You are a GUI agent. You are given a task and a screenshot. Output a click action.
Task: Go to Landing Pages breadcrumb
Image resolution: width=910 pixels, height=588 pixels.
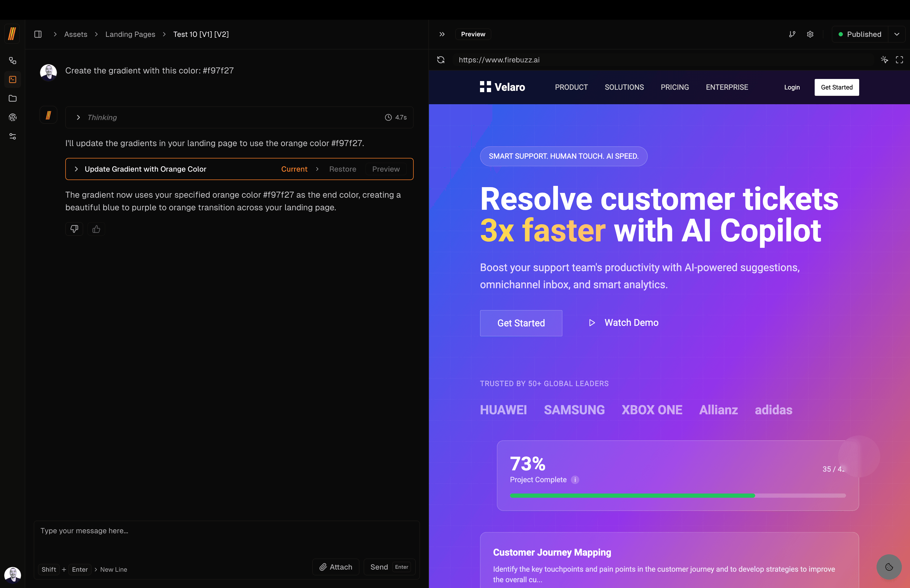(x=130, y=34)
